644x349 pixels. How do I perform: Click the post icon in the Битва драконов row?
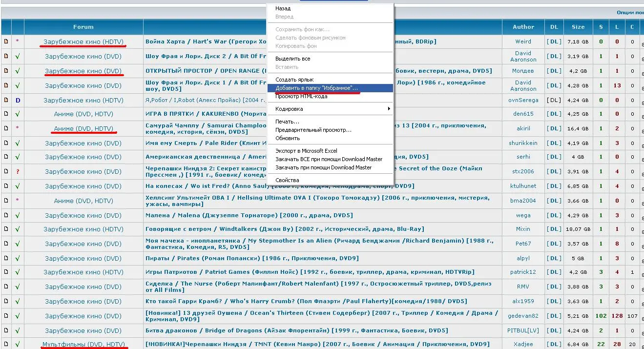(6, 330)
